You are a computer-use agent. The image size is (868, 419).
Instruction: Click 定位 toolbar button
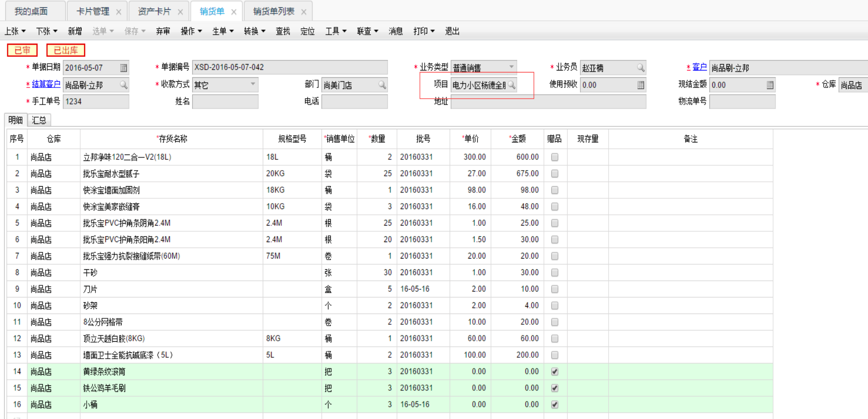(x=307, y=31)
